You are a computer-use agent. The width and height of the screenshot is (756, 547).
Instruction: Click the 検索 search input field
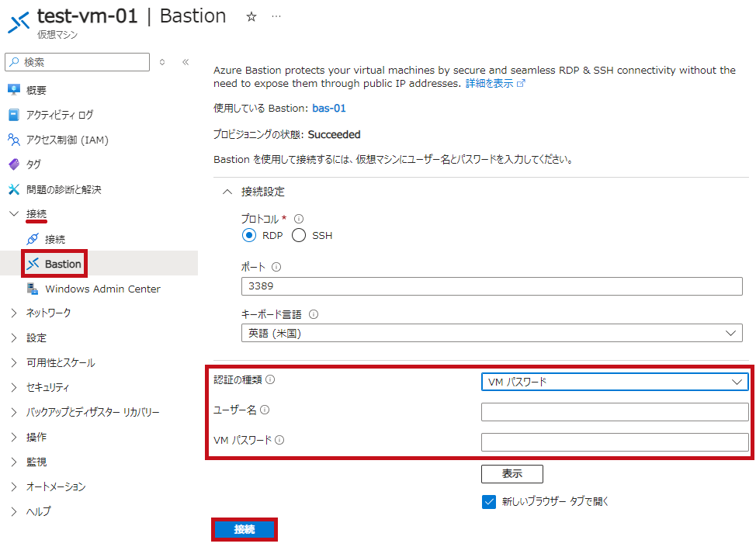[77, 62]
